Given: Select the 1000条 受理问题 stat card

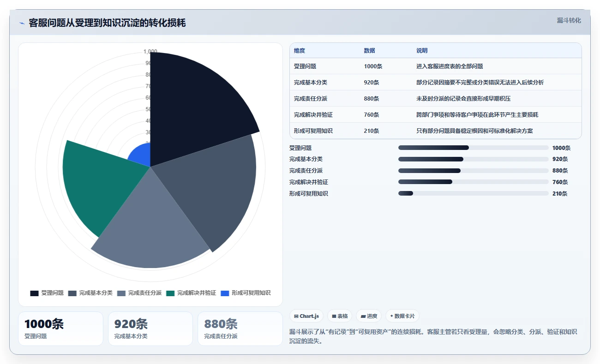Looking at the screenshot, I should 60,328.
